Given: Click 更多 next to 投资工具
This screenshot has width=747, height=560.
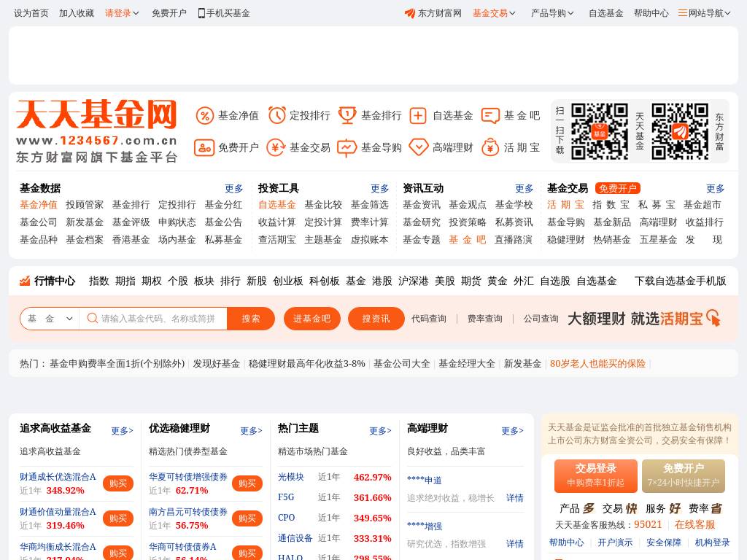Looking at the screenshot, I should (x=379, y=189).
